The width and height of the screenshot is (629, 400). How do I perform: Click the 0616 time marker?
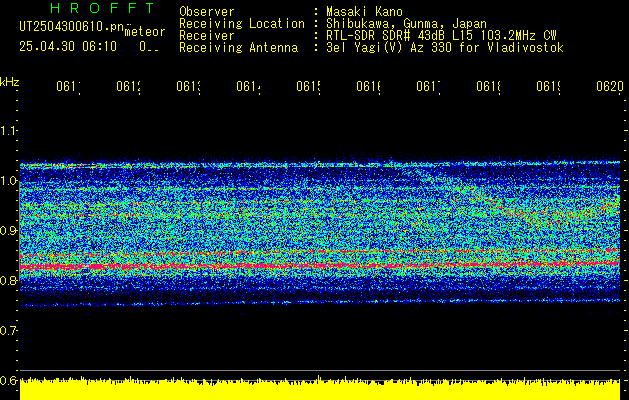point(369,87)
